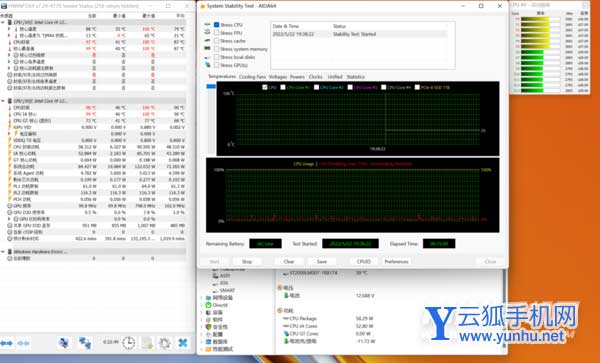This screenshot has width=600, height=363.
Task: Click HWiNFO expand-columns arrows icon
Action: (x=7, y=343)
